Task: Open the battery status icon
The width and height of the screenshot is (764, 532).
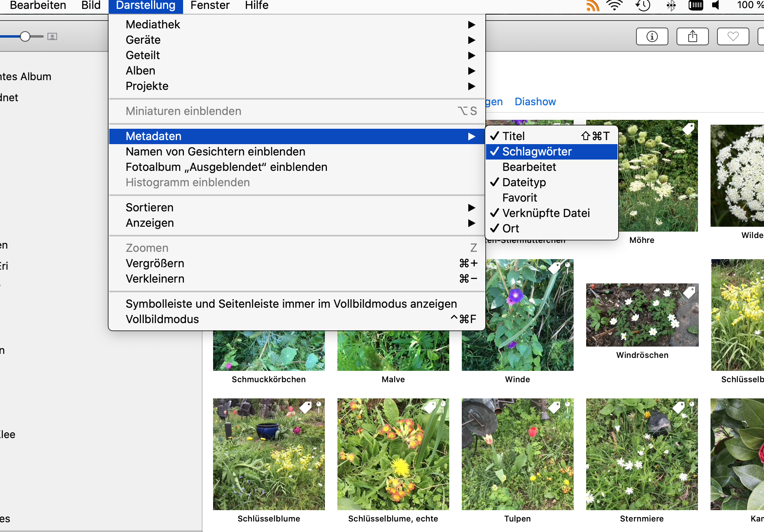Action: (696, 6)
